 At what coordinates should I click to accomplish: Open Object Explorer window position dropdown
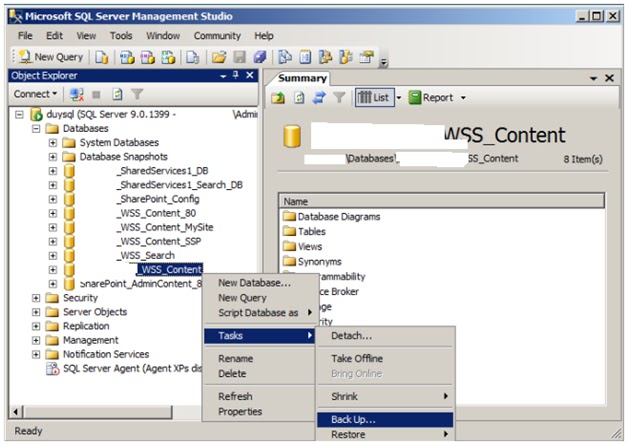223,76
